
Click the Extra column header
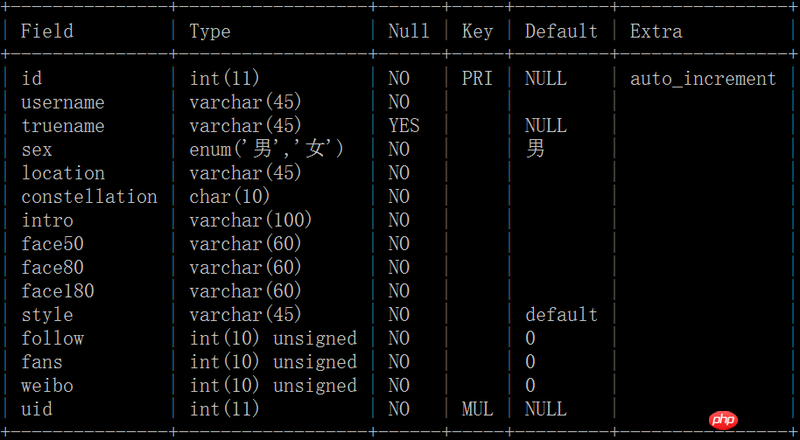(x=656, y=31)
